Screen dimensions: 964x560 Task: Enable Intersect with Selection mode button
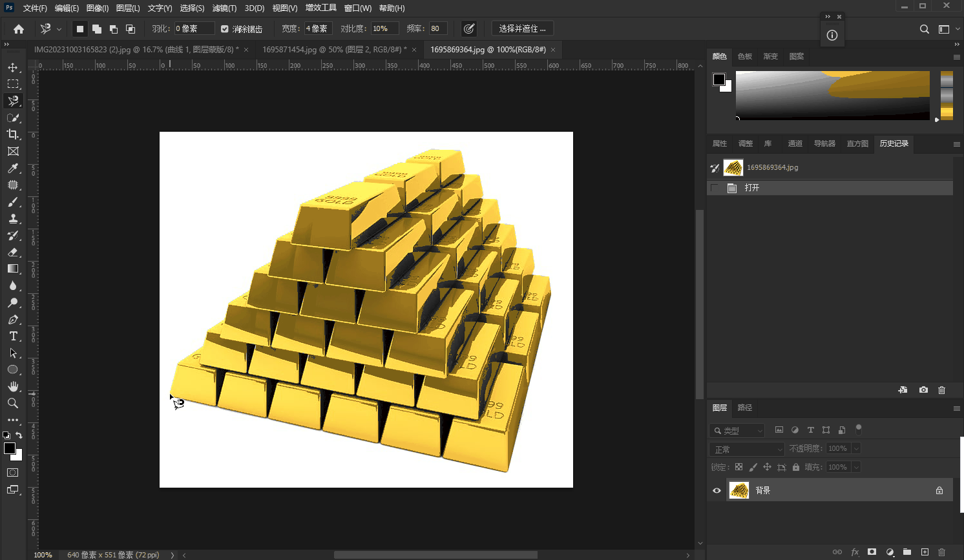pos(131,28)
